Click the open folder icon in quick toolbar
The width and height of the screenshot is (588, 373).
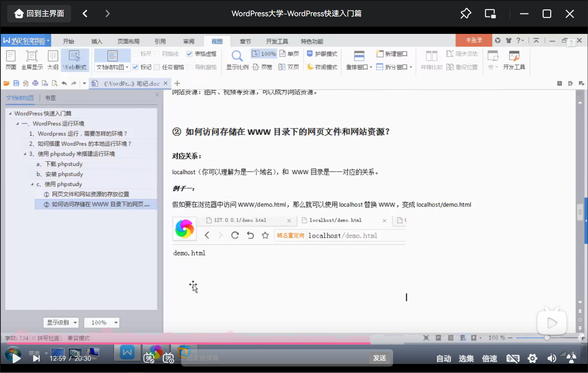coord(6,83)
